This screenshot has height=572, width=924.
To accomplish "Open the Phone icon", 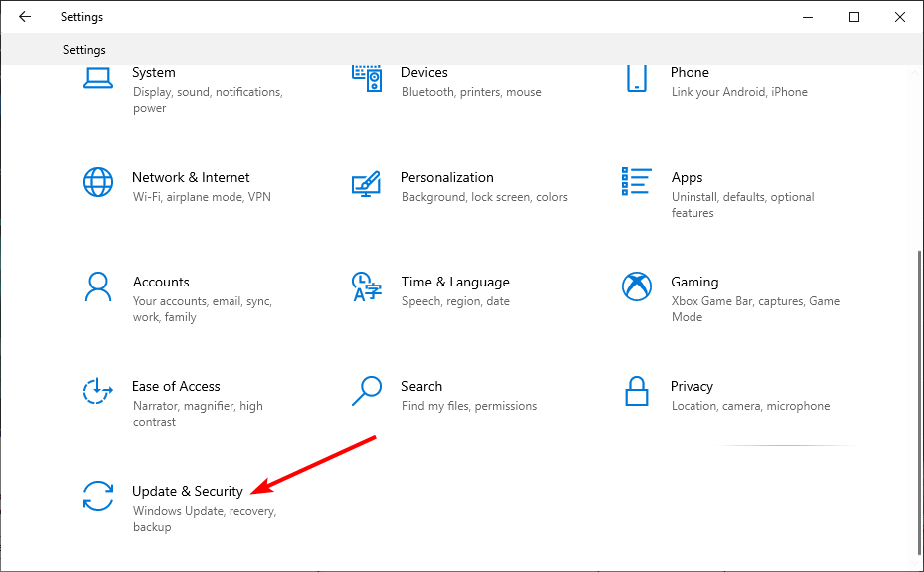I will (x=637, y=78).
